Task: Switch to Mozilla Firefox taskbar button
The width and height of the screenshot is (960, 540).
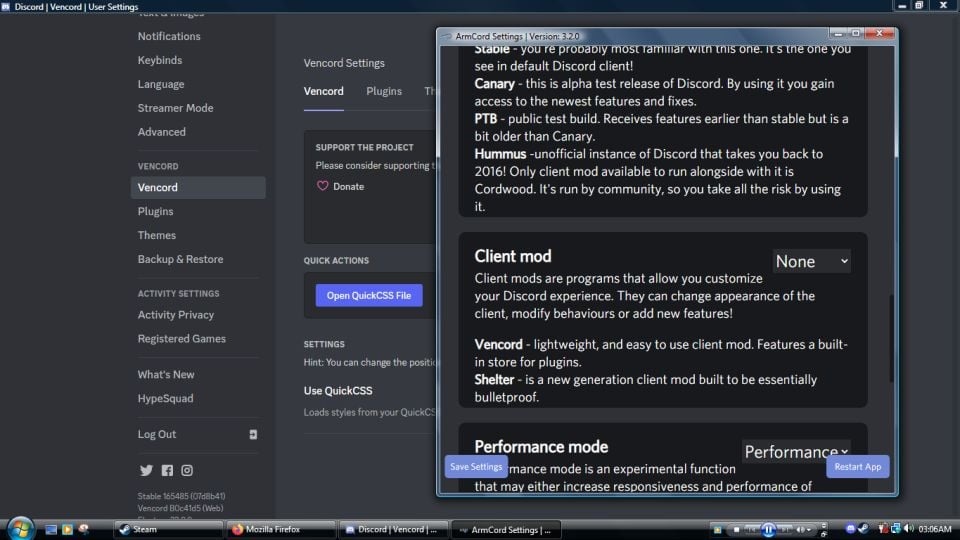Action: 280,529
